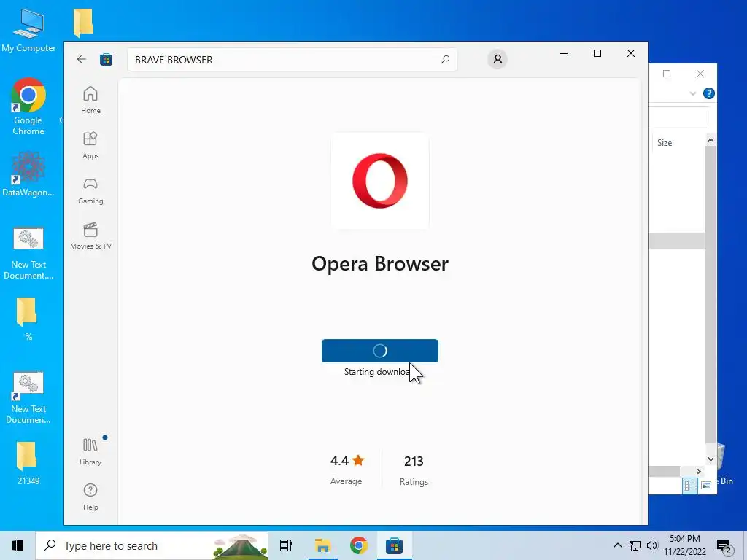The height and width of the screenshot is (560, 747).
Task: Go to Gaming section
Action: click(x=90, y=190)
